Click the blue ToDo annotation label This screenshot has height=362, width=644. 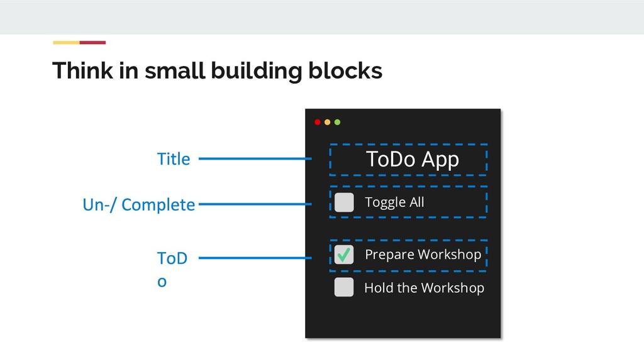point(171,270)
